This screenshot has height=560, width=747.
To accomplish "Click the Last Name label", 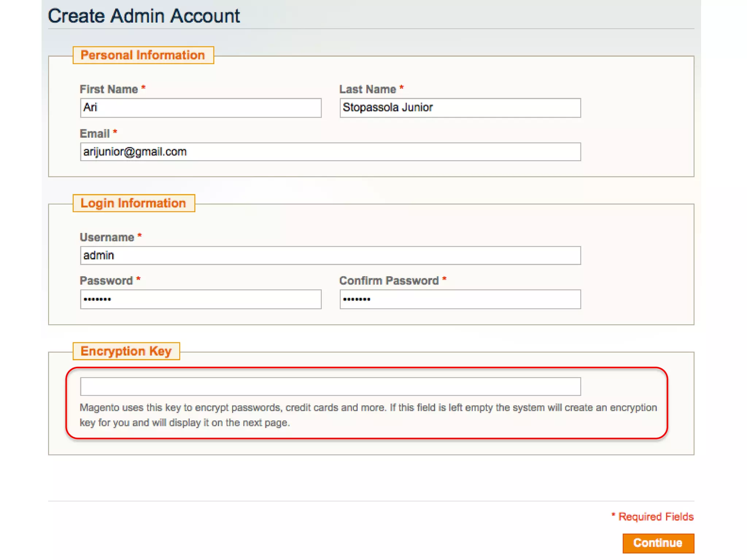I will [367, 89].
